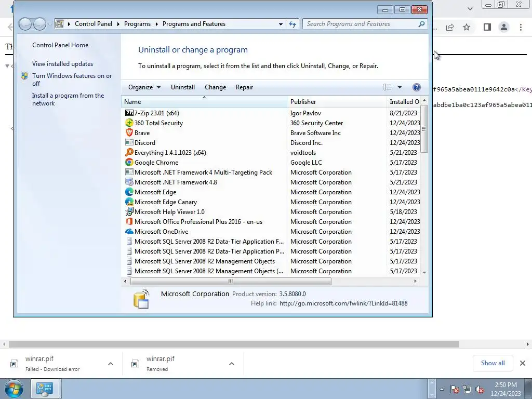Sort list by the Publisher column
Image resolution: width=532 pixels, height=399 pixels.
pos(337,101)
